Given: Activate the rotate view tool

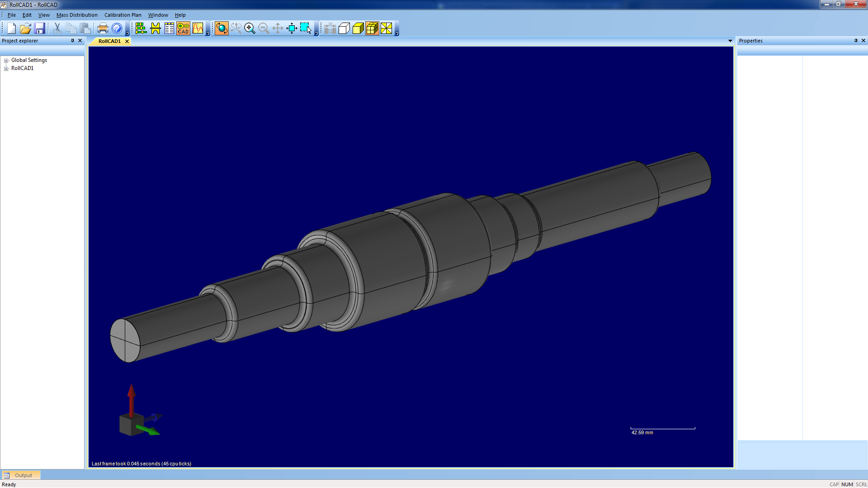Looking at the screenshot, I should pos(222,28).
